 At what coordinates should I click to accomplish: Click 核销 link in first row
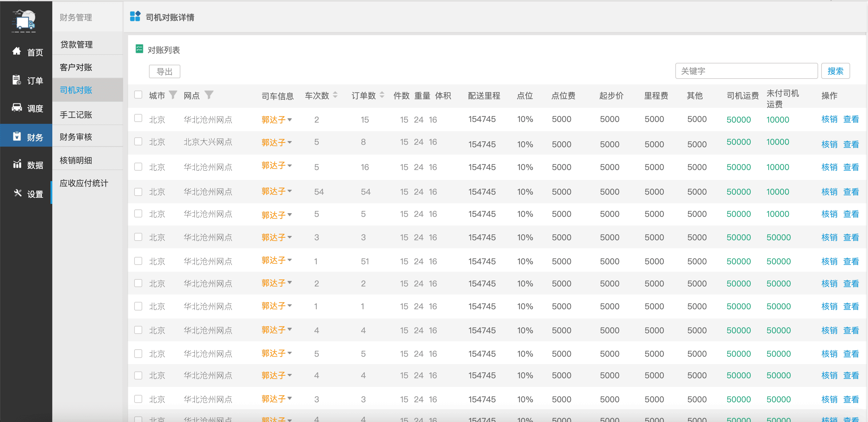pos(829,120)
